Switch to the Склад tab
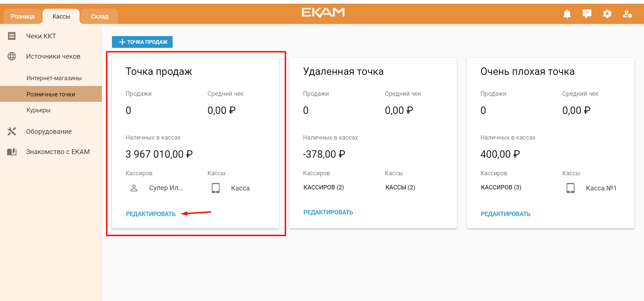This screenshot has height=301, width=644. tap(100, 17)
